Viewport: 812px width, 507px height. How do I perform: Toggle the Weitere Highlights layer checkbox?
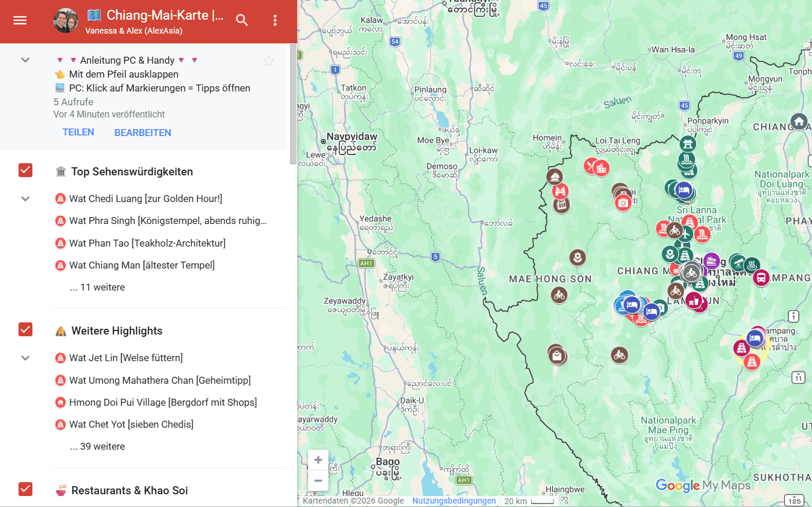(25, 329)
